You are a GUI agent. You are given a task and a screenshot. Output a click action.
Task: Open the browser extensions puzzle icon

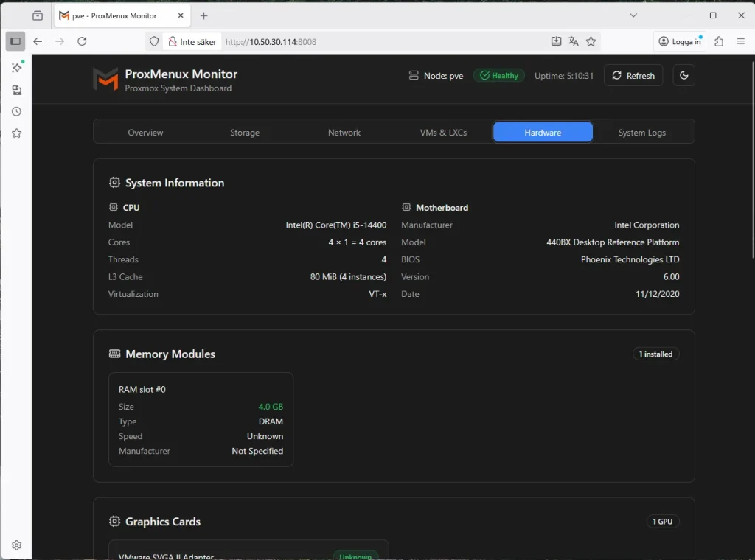[x=719, y=41]
